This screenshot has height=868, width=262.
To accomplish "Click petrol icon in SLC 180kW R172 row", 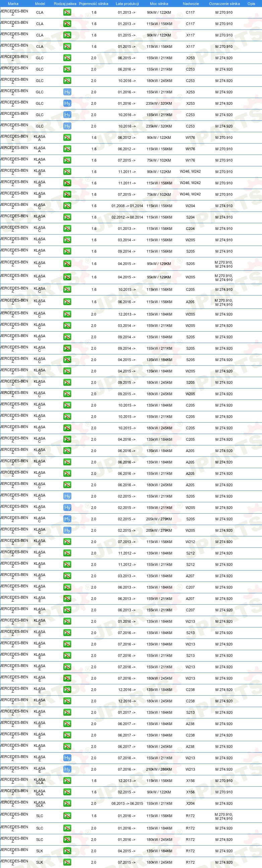I will tap(67, 839).
